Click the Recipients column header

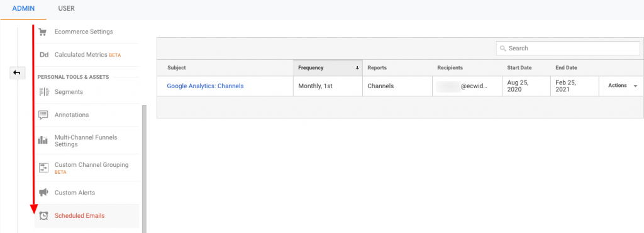pyautogui.click(x=450, y=68)
